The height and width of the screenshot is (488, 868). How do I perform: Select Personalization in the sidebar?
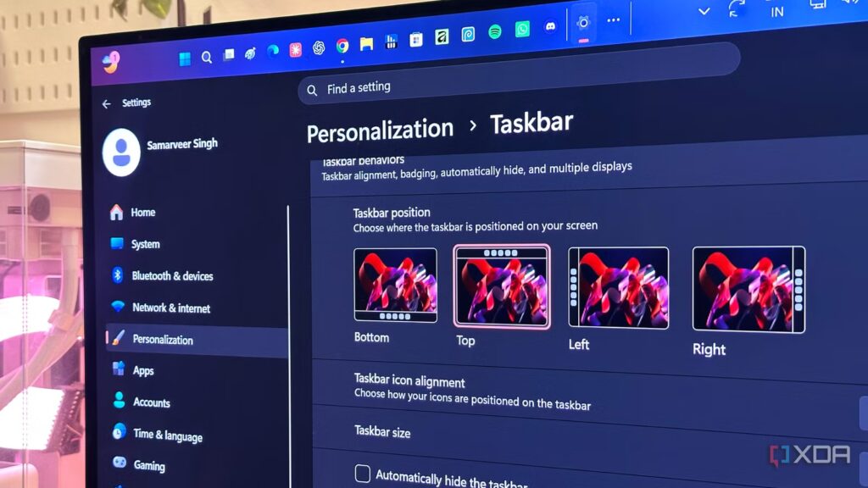pos(197,339)
